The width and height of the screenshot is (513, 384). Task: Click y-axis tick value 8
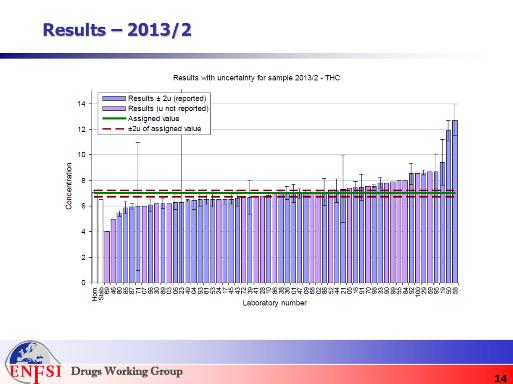click(x=83, y=180)
